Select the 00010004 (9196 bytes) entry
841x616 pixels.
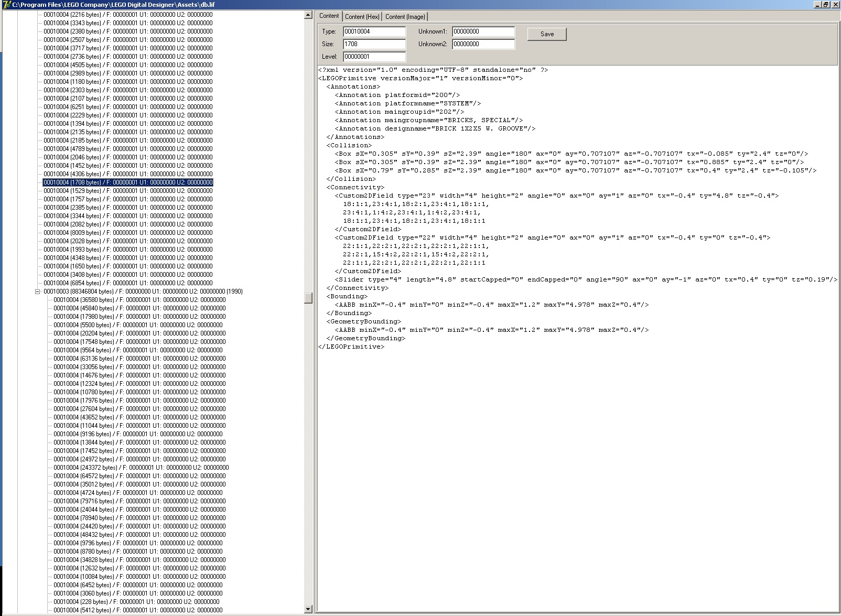(x=138, y=434)
